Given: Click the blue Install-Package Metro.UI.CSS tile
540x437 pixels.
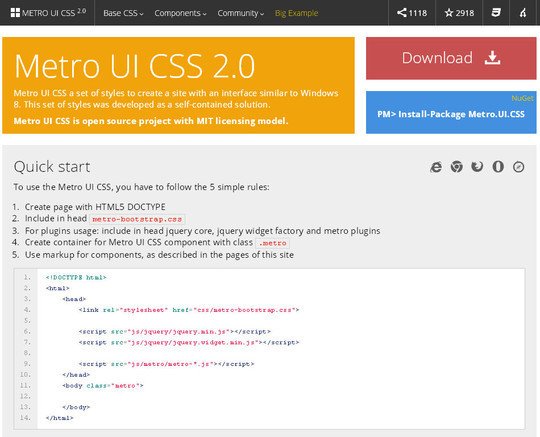Looking at the screenshot, I should point(451,112).
